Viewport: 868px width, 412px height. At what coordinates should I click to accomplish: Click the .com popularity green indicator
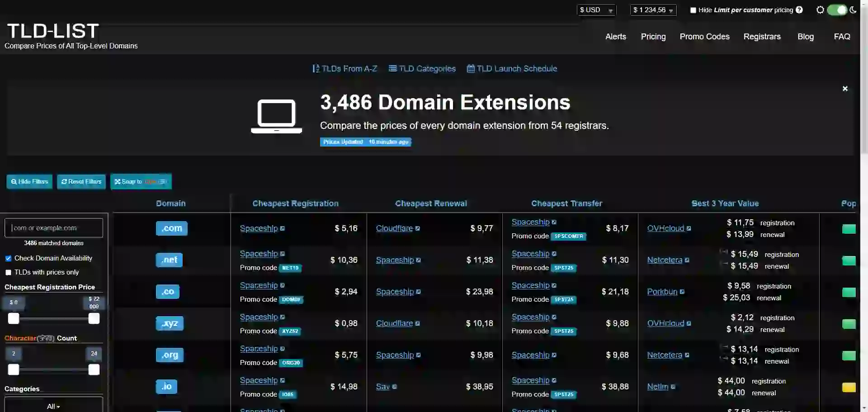click(x=849, y=229)
